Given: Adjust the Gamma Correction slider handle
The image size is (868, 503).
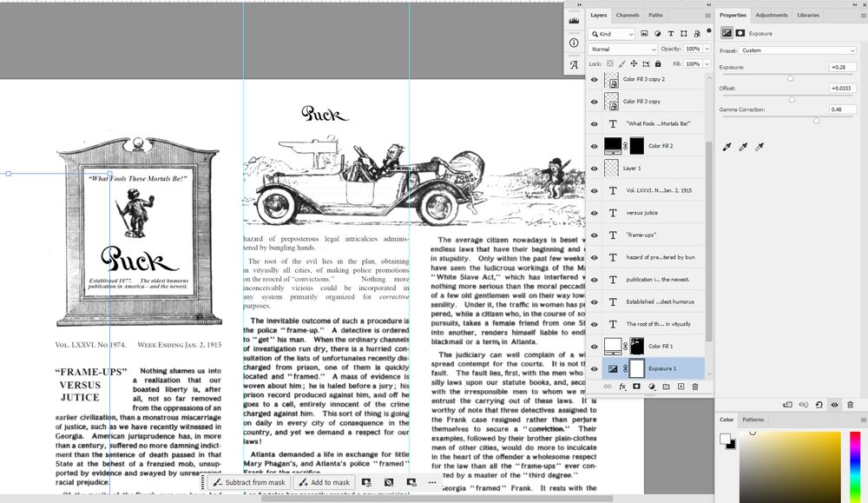Looking at the screenshot, I should 816,120.
